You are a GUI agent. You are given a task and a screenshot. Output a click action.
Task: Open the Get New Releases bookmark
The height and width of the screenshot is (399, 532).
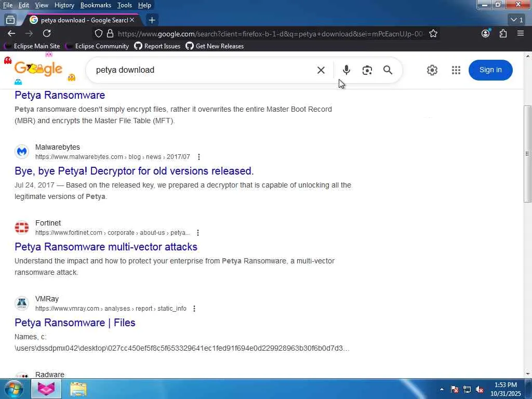(215, 46)
